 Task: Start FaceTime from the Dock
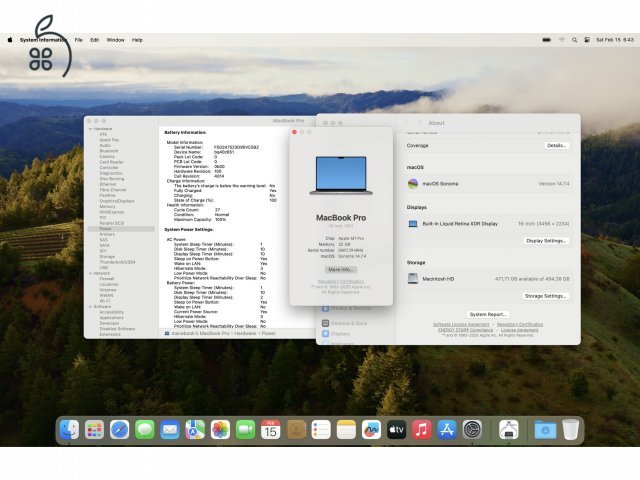pos(245,430)
